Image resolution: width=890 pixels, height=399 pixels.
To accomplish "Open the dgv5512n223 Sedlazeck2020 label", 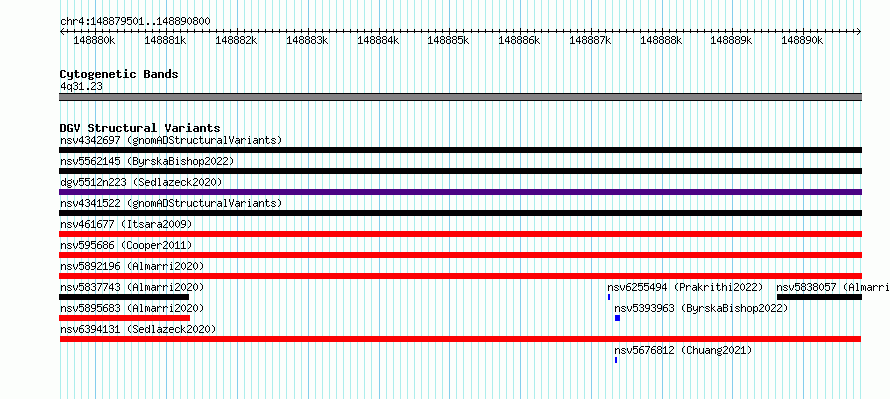I will coord(141,182).
